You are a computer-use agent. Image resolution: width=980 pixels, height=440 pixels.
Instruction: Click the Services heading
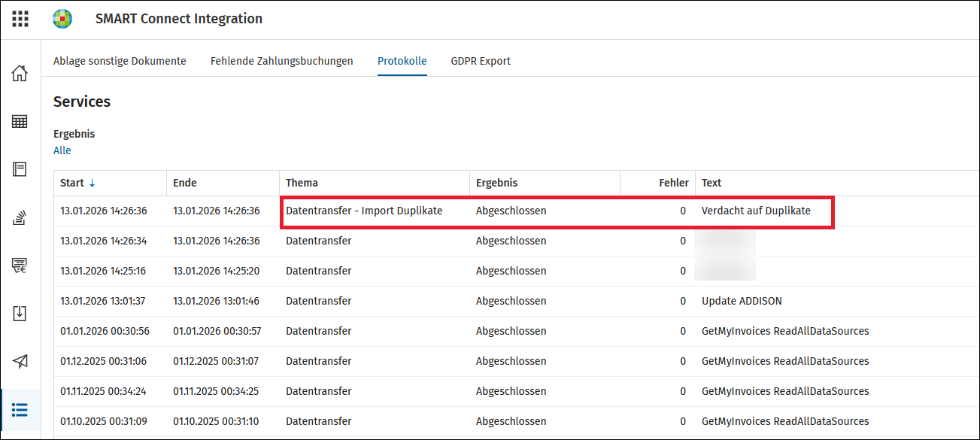pos(82,102)
